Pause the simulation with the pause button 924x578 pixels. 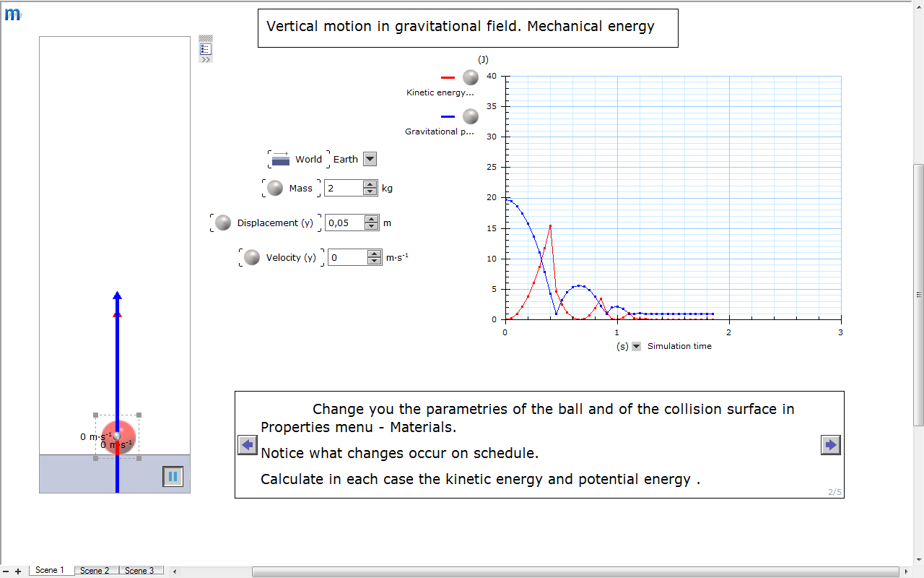173,477
